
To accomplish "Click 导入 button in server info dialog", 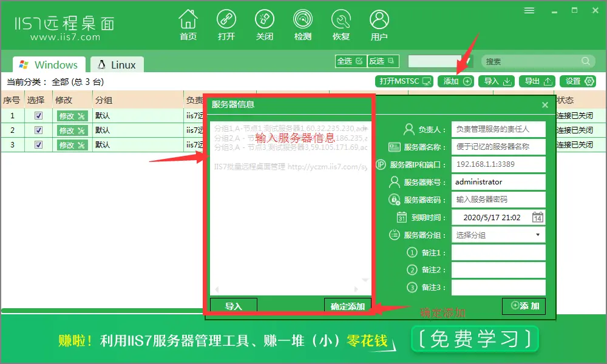I will [x=234, y=306].
